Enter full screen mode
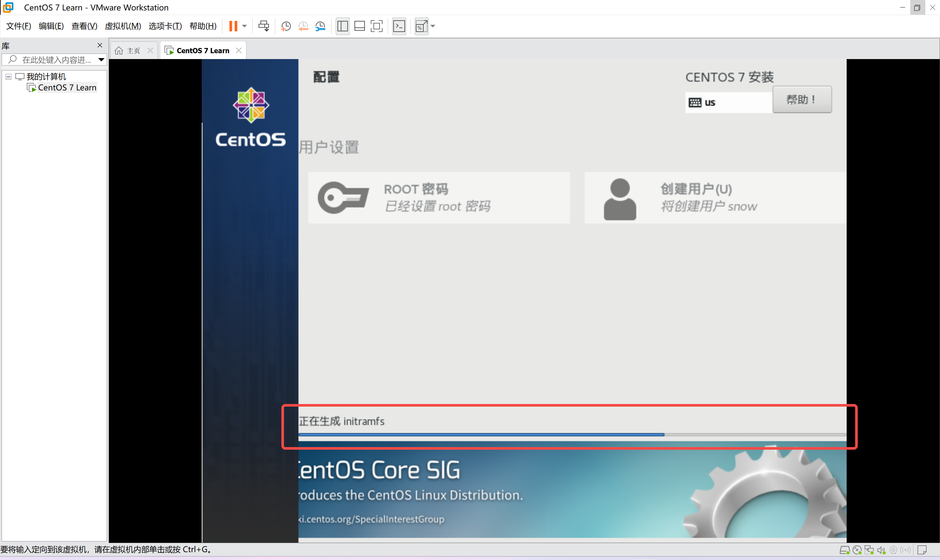This screenshot has width=940, height=560. 377,26
